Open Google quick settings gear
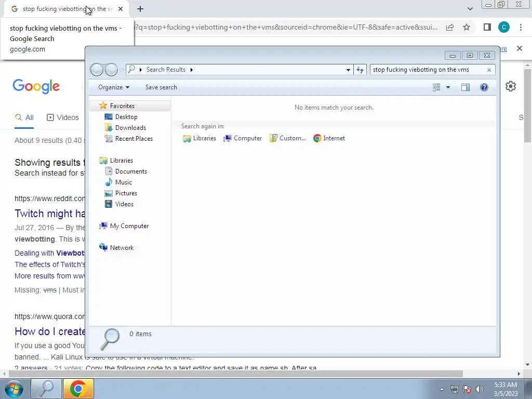 click(x=511, y=86)
